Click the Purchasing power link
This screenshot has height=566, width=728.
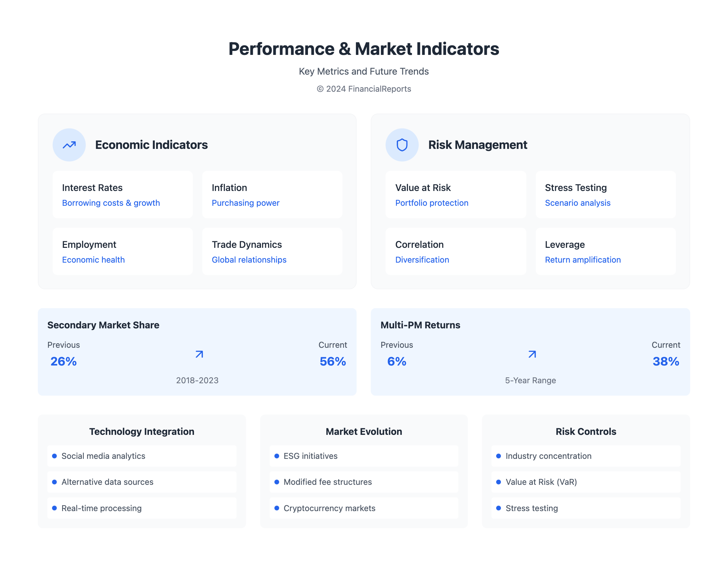(245, 203)
